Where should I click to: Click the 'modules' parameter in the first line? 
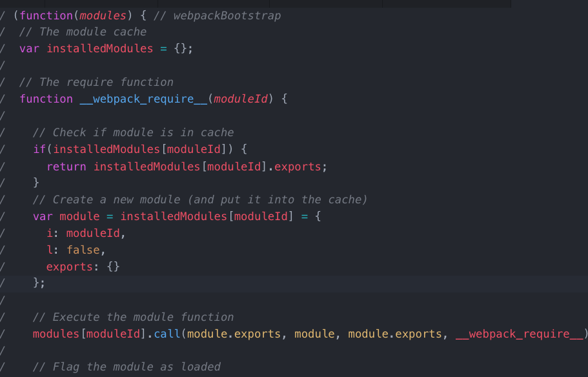[x=103, y=15]
